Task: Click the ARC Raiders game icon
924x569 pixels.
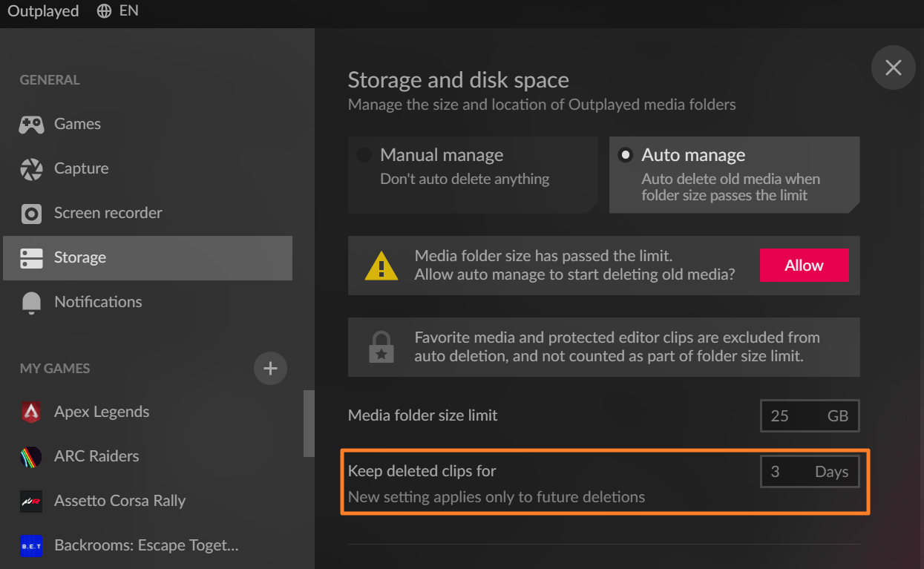Action: tap(31, 456)
